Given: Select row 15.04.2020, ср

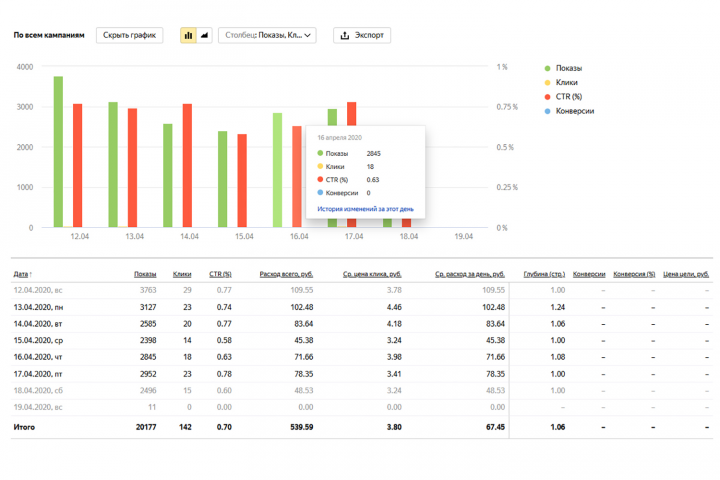Looking at the screenshot, I should tap(362, 340).
